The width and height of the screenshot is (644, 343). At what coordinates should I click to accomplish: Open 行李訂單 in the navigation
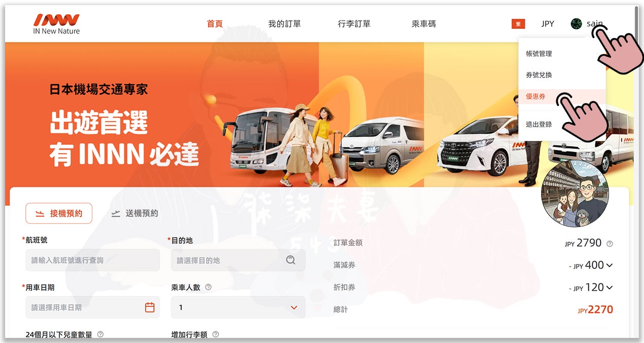pos(354,24)
